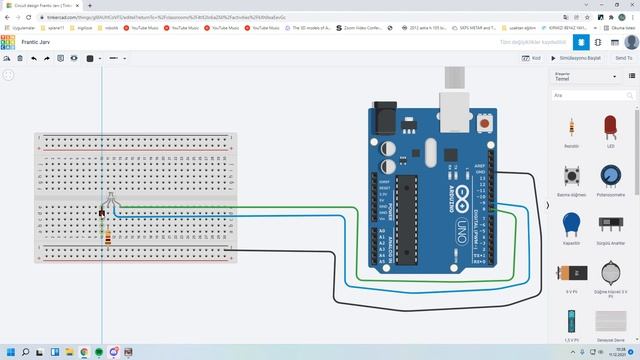Screen dimensions: 640x360
Task: Start the simulation with Simülasyonu Başlat
Action: [x=576, y=58]
